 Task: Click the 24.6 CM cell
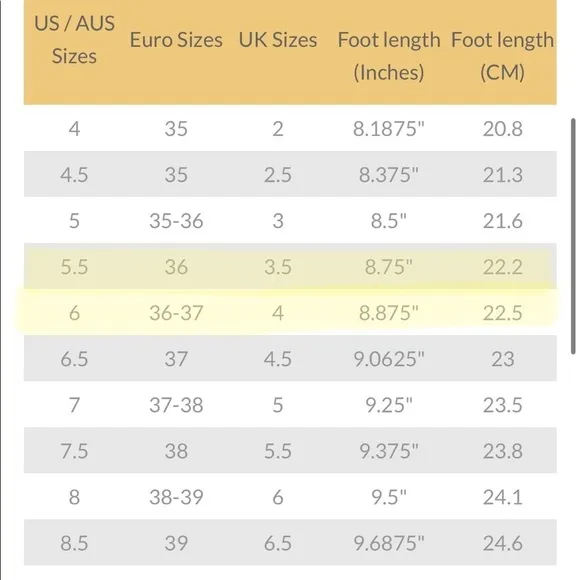point(502,543)
